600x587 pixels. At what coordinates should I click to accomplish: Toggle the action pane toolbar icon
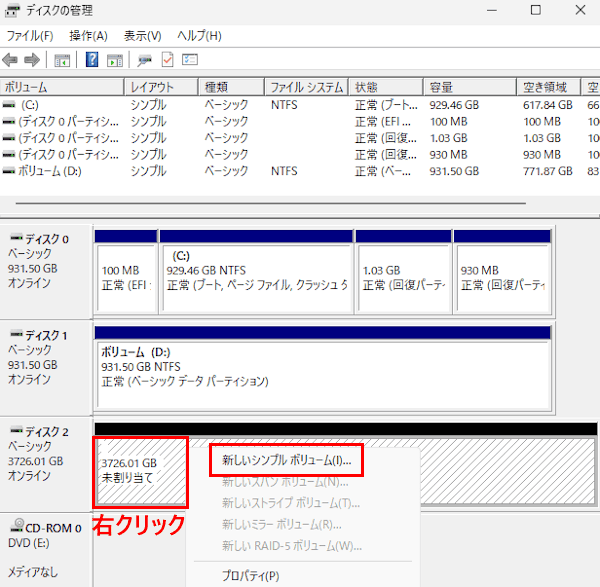pos(115,60)
